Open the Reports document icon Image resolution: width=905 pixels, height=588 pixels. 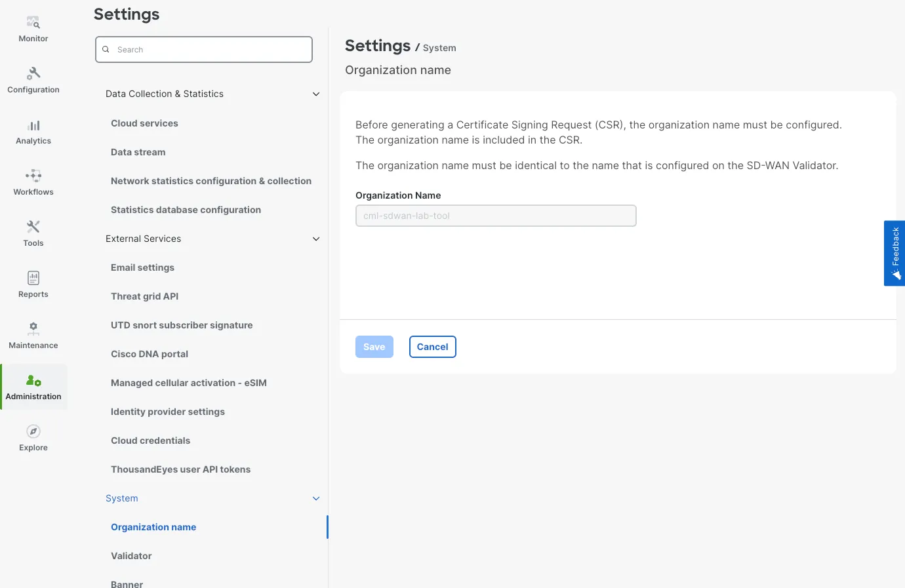tap(33, 278)
